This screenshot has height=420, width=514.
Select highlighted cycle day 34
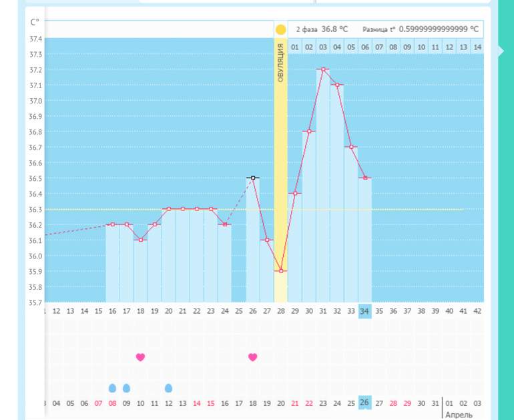point(364,311)
